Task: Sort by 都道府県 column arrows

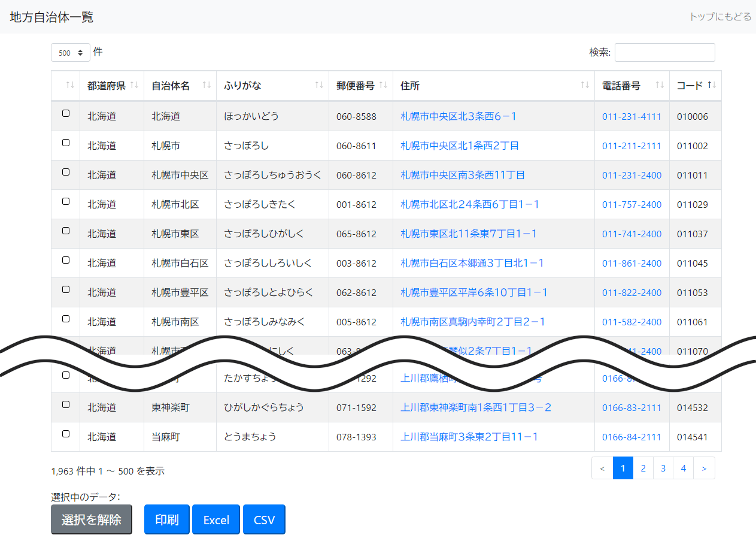Action: 134,85
